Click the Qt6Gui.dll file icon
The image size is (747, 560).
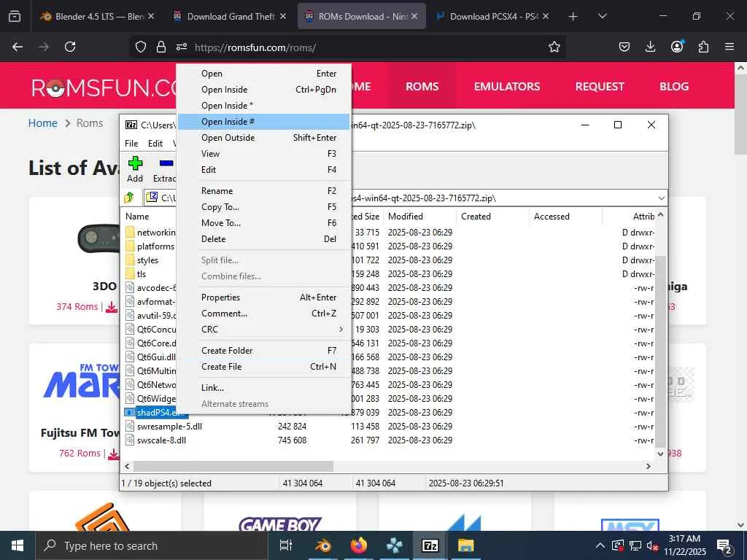[130, 357]
